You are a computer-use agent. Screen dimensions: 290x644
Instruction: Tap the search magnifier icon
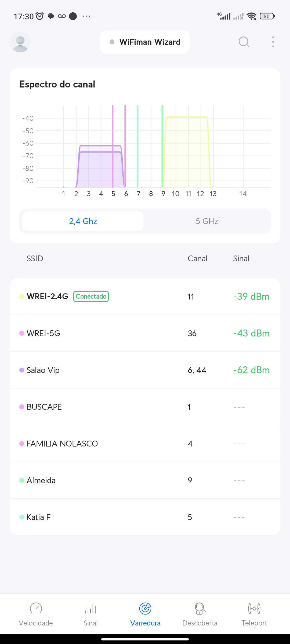(244, 42)
